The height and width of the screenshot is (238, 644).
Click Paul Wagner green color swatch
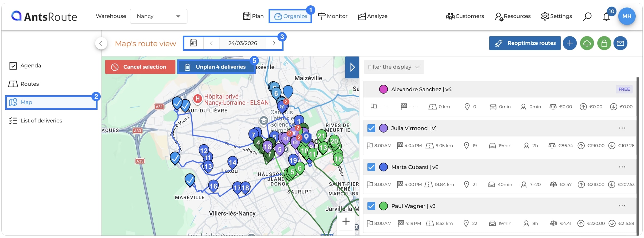tap(383, 206)
